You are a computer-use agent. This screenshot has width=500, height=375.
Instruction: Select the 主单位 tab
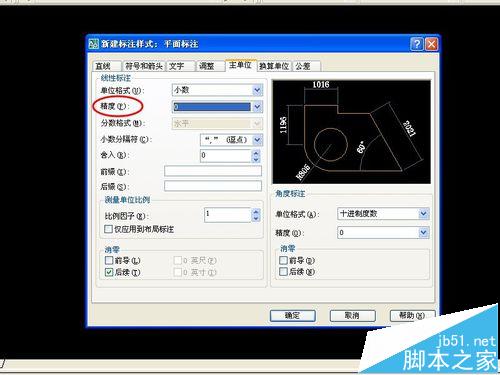241,65
